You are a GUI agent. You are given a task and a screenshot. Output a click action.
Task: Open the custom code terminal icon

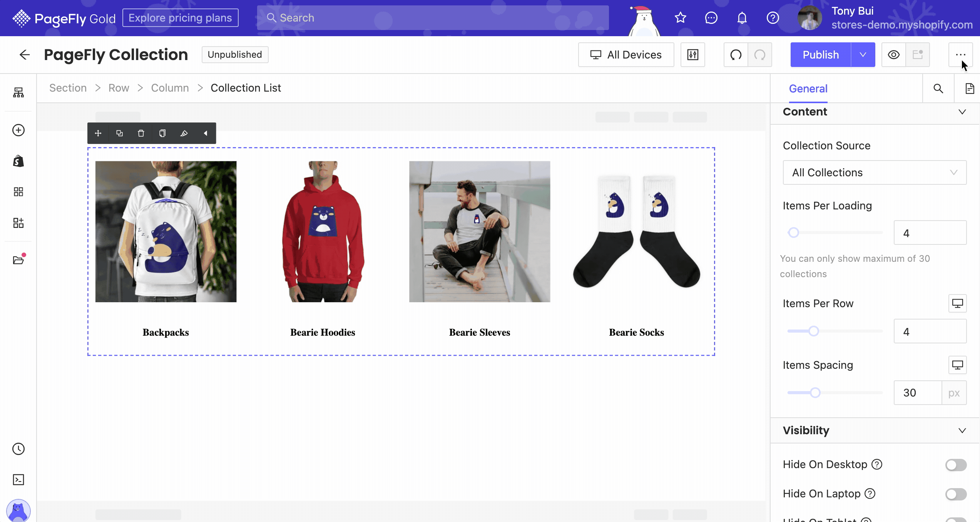pyautogui.click(x=18, y=480)
